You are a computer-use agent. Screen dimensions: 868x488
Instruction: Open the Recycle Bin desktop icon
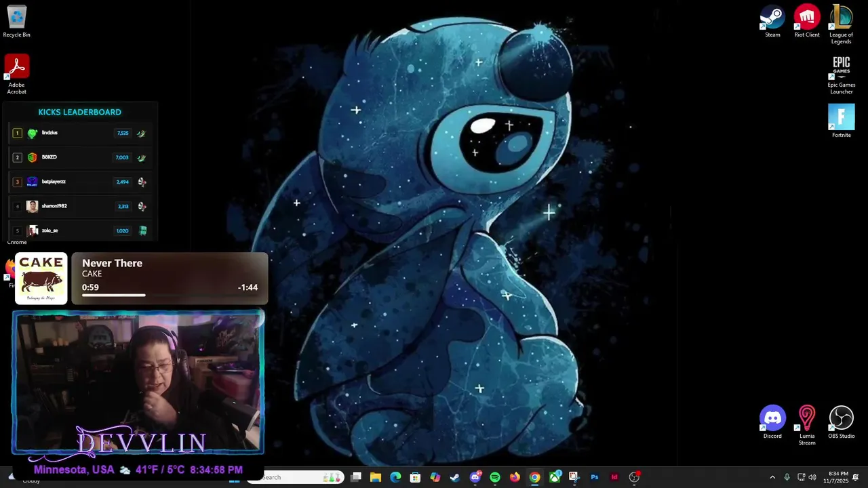point(16,22)
